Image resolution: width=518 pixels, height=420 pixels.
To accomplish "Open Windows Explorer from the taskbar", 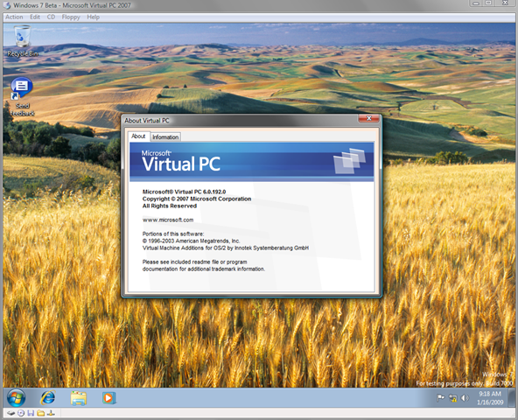I will click(78, 398).
